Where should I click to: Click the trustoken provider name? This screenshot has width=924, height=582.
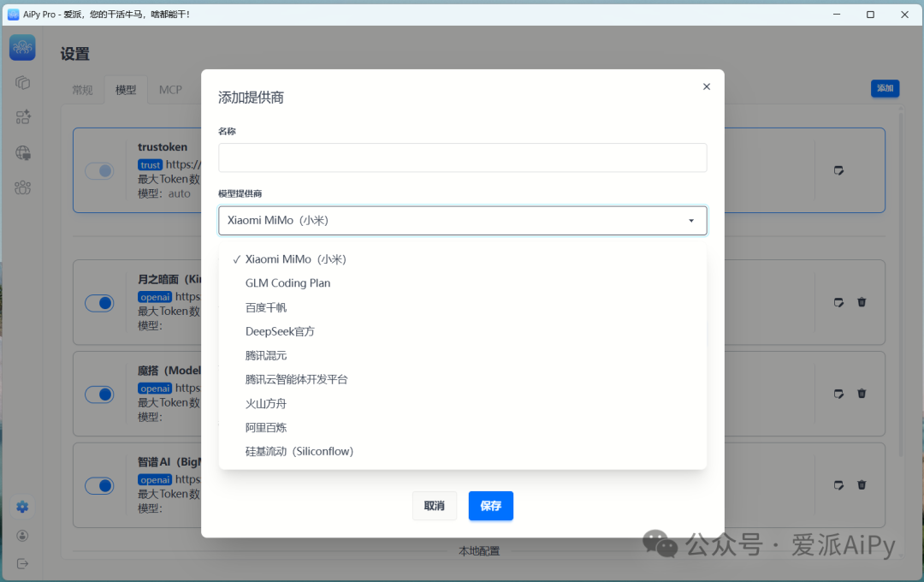pos(163,147)
